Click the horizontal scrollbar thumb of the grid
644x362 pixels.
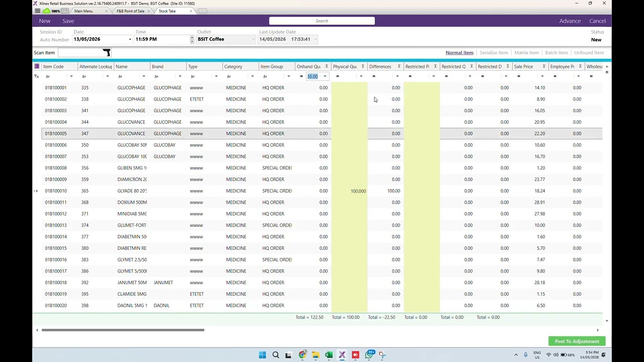[x=123, y=330]
